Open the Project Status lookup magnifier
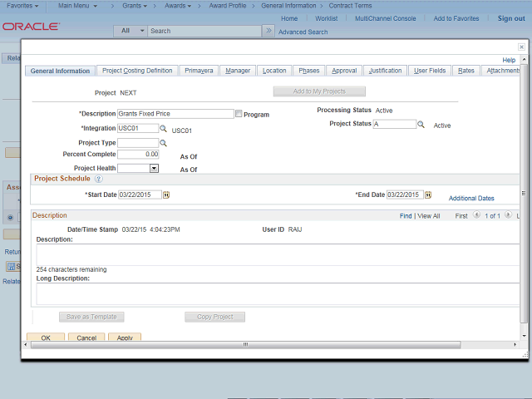532x399 pixels. coord(421,124)
